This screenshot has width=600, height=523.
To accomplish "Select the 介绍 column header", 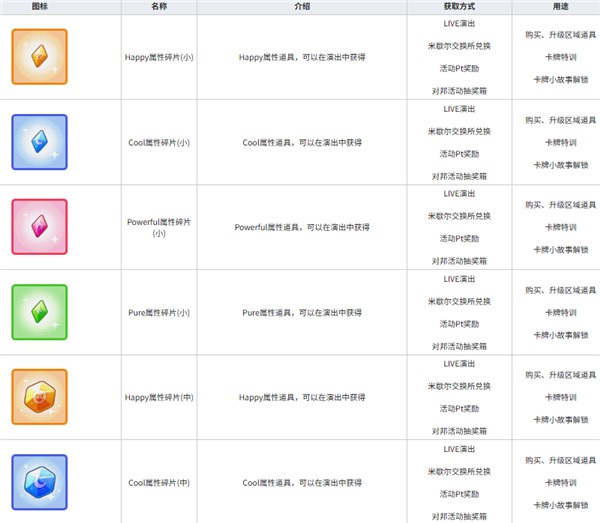I will [x=302, y=7].
